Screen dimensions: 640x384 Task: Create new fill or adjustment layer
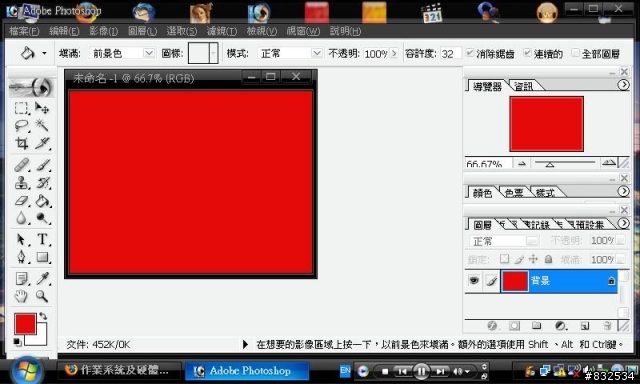pyautogui.click(x=561, y=326)
